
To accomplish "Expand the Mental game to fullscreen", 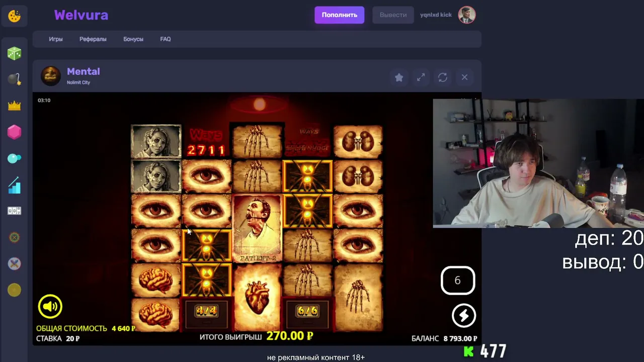I will tap(421, 77).
